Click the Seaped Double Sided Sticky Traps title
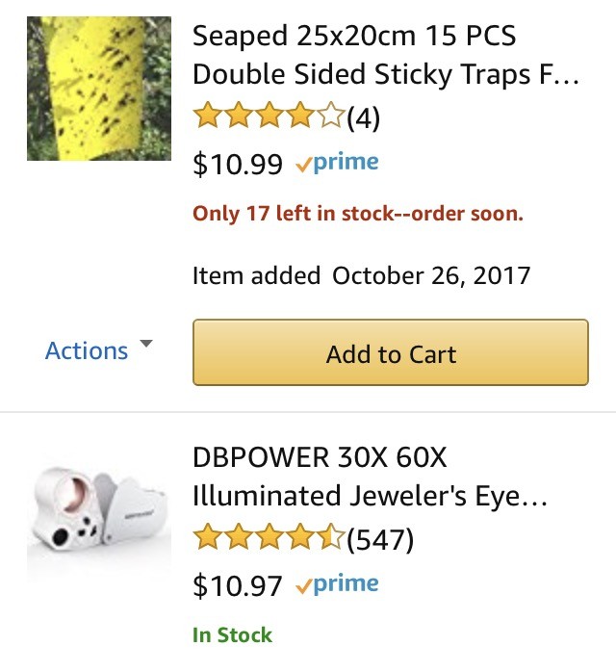The width and height of the screenshot is (616, 672). [x=386, y=55]
